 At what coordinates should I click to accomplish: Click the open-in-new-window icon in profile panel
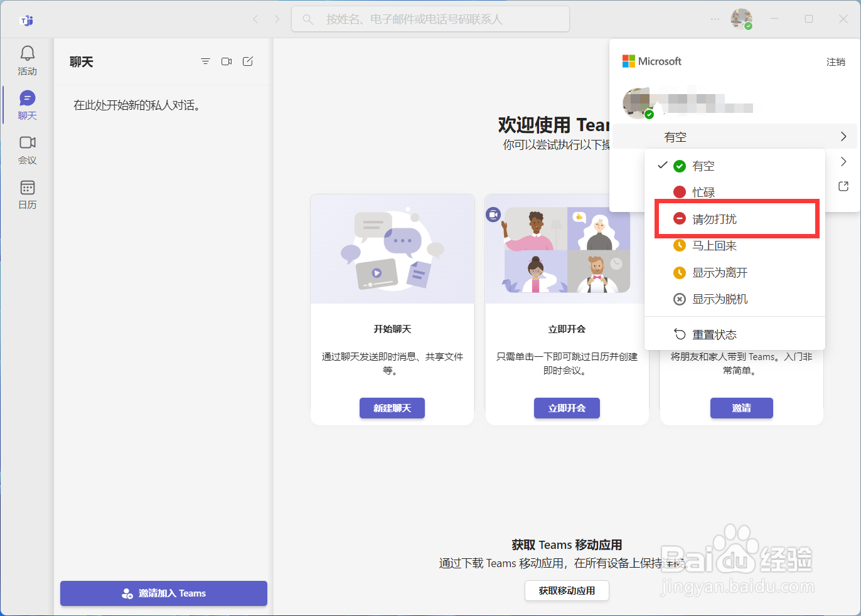tap(843, 186)
